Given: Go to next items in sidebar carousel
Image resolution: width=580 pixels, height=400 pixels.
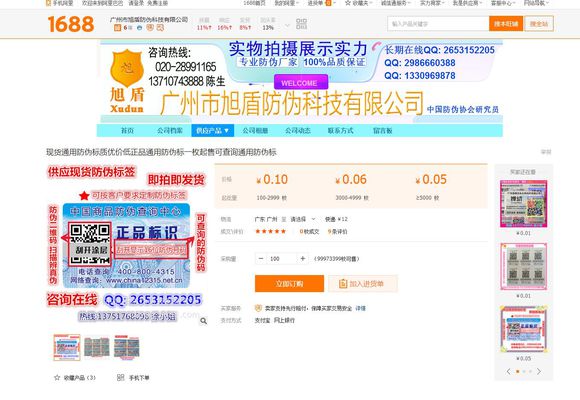Looking at the screenshot, I should (x=539, y=371).
